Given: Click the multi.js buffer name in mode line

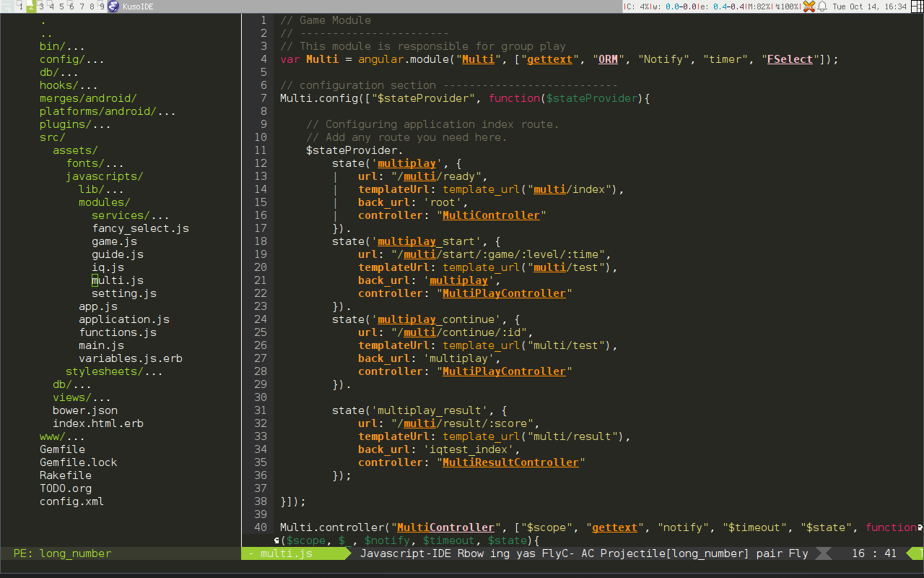Looking at the screenshot, I should point(287,553).
